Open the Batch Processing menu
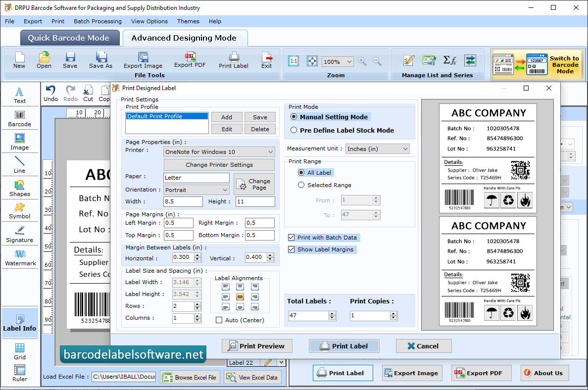Screen dimensions: 588x390 pyautogui.click(x=98, y=21)
